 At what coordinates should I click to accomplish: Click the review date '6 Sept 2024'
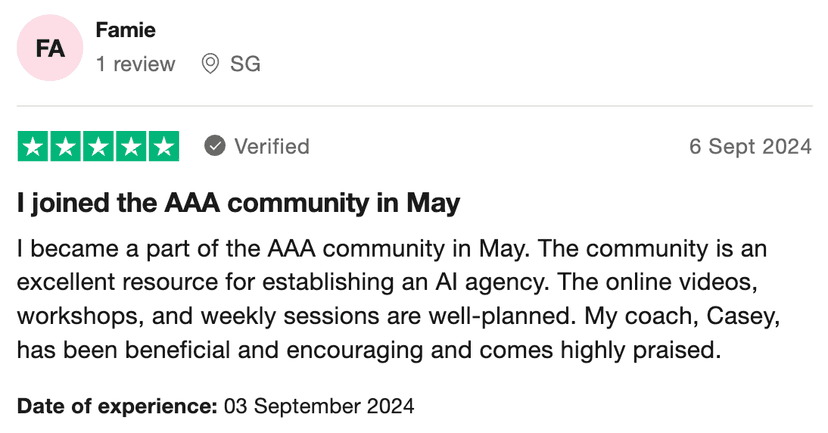750,146
